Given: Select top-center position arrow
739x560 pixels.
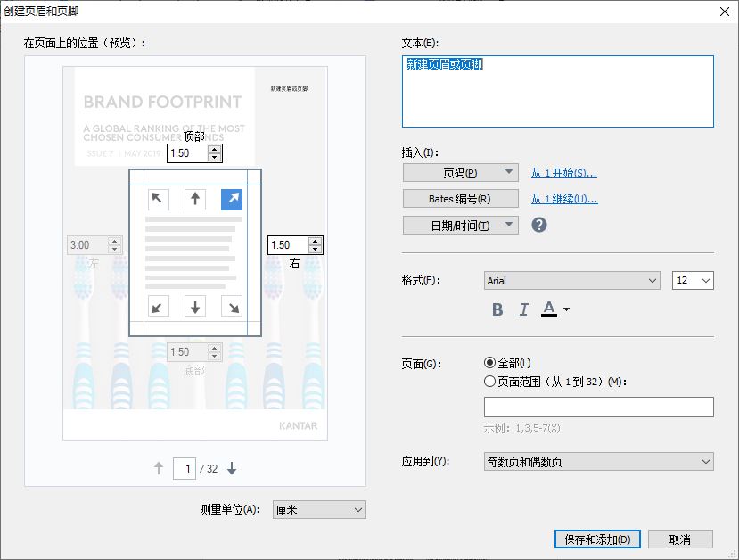Looking at the screenshot, I should click(195, 200).
